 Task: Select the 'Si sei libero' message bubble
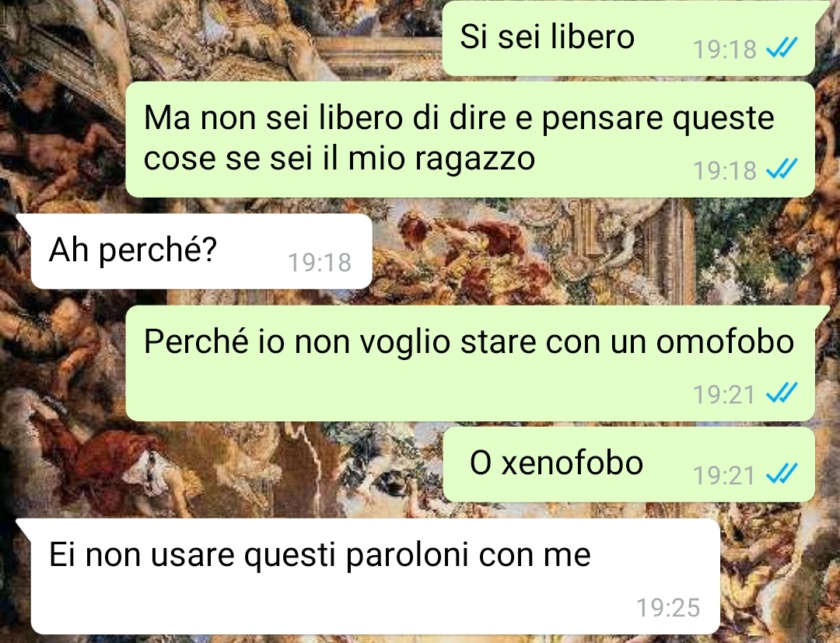(x=629, y=39)
